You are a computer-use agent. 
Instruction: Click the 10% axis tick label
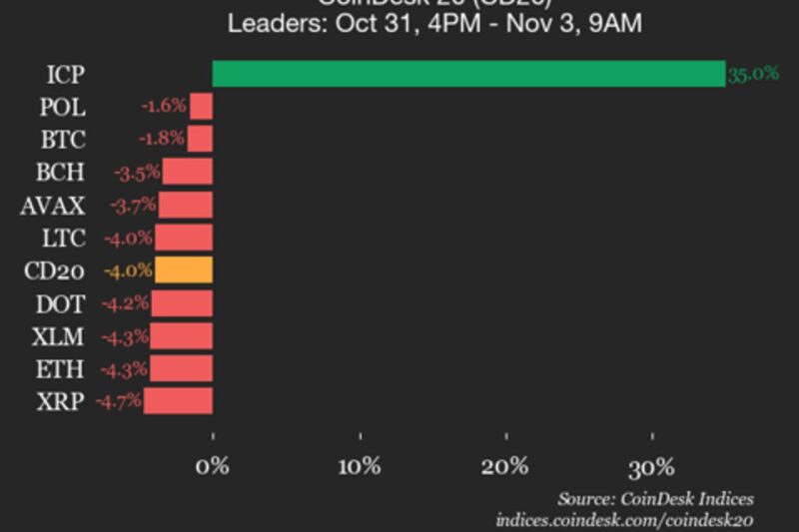coord(360,466)
